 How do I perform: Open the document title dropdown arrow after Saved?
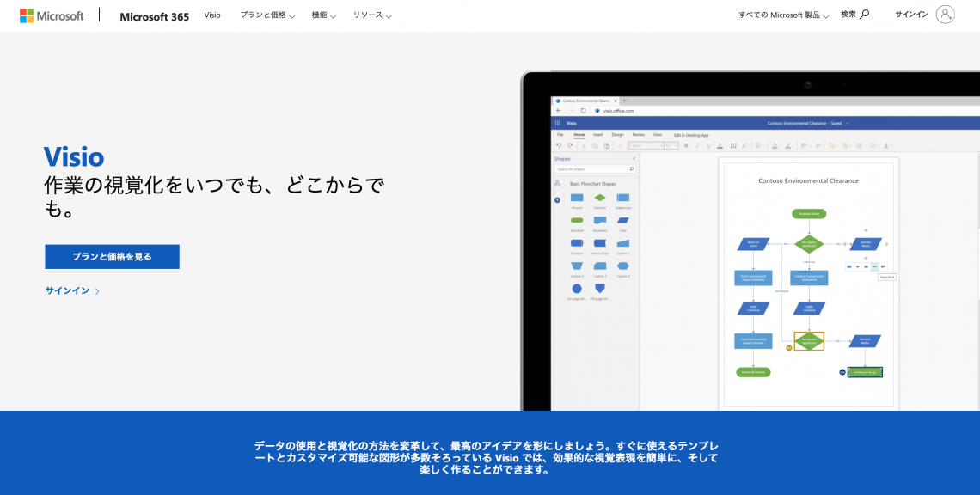tap(848, 123)
